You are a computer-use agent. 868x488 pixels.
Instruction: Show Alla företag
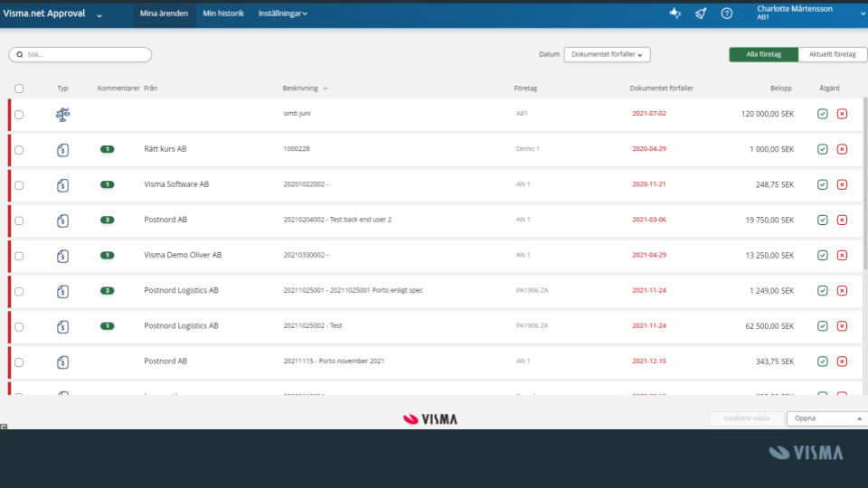click(x=763, y=54)
